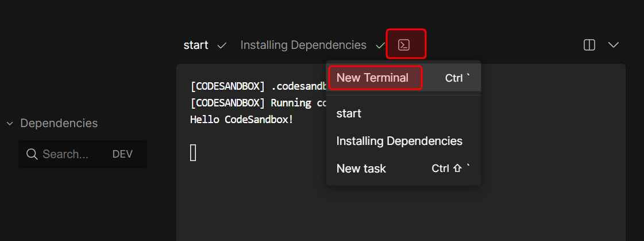Click the terminal cursor block
This screenshot has height=241, width=644.
click(193, 152)
